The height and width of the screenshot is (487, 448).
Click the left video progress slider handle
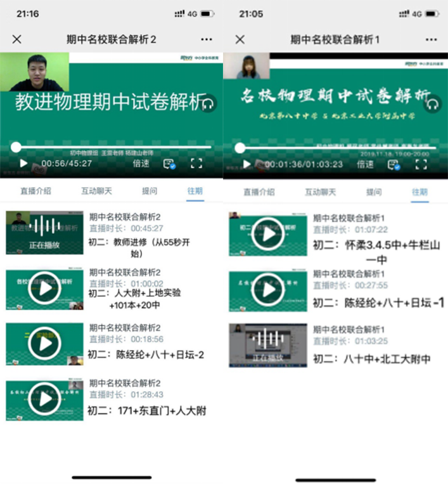point(16,147)
